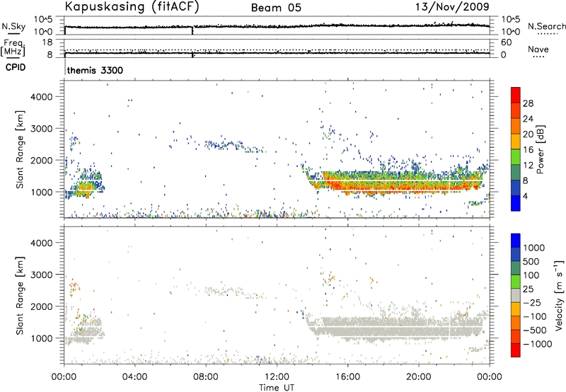Click the 'N.Search' legend label

tap(547, 26)
